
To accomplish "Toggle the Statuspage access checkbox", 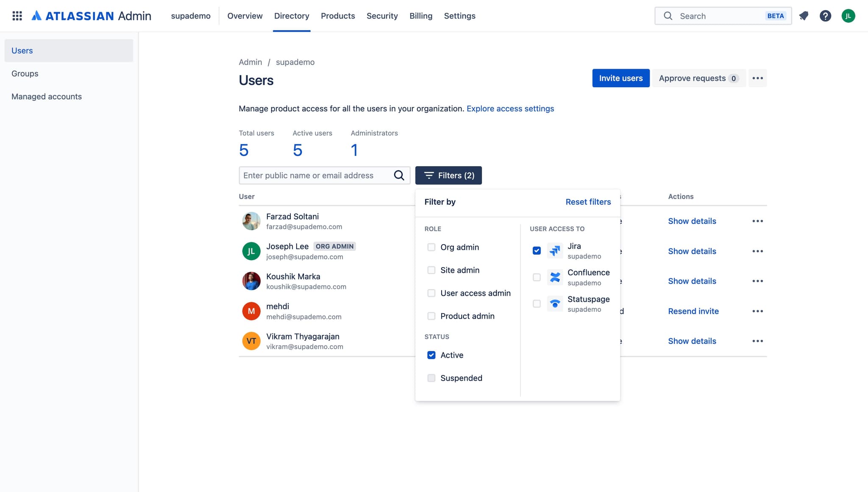I will click(536, 303).
